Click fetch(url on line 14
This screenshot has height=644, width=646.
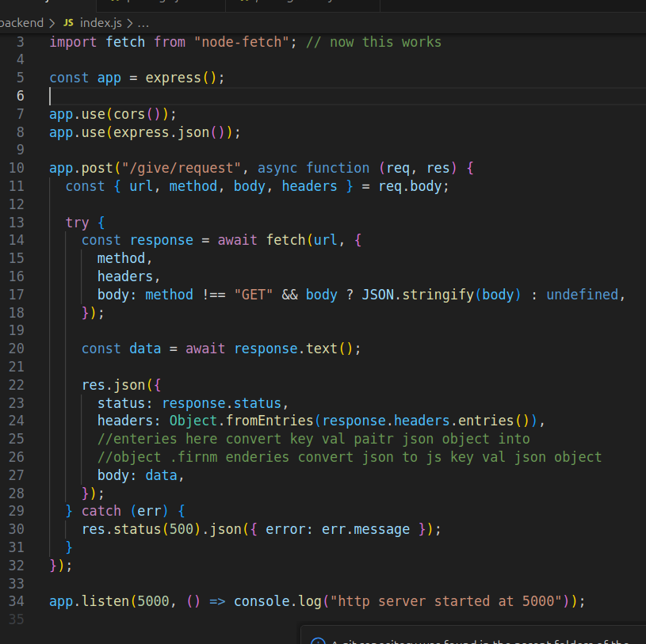tap(301, 240)
